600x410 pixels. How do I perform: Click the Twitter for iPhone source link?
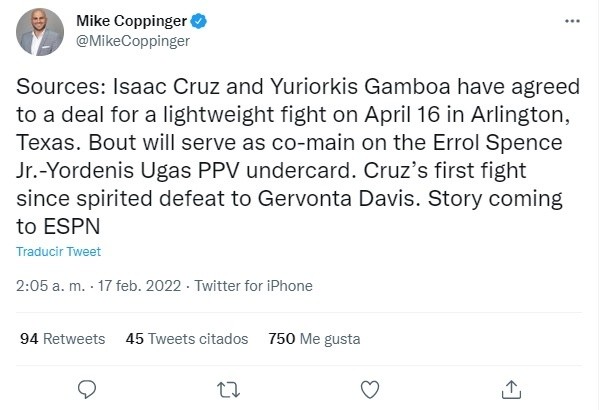pyautogui.click(x=253, y=285)
